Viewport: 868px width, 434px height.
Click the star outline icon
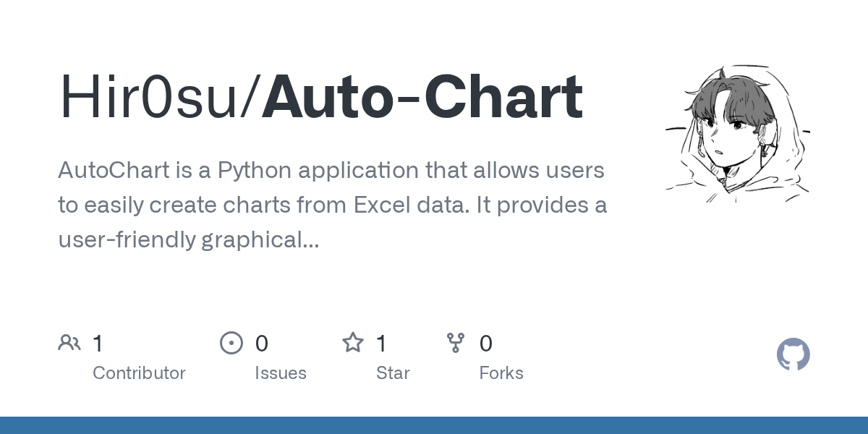pyautogui.click(x=353, y=342)
